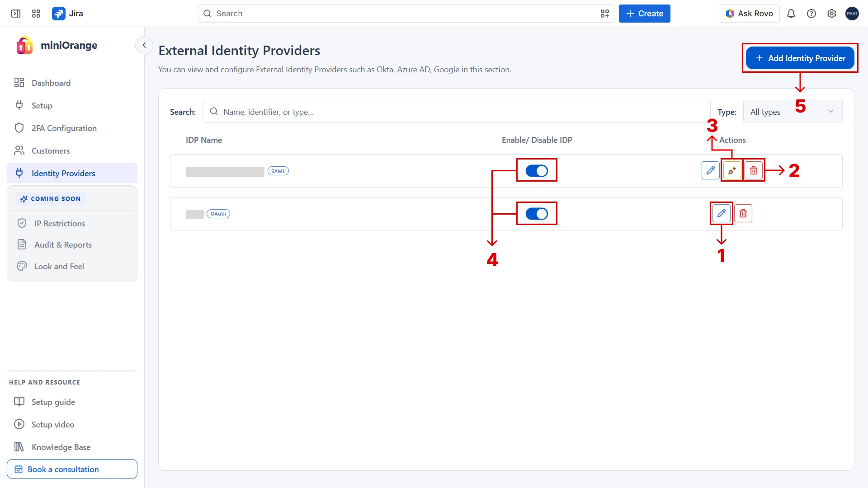
Task: Click the Enable/ Disable IDP column header
Action: 537,140
